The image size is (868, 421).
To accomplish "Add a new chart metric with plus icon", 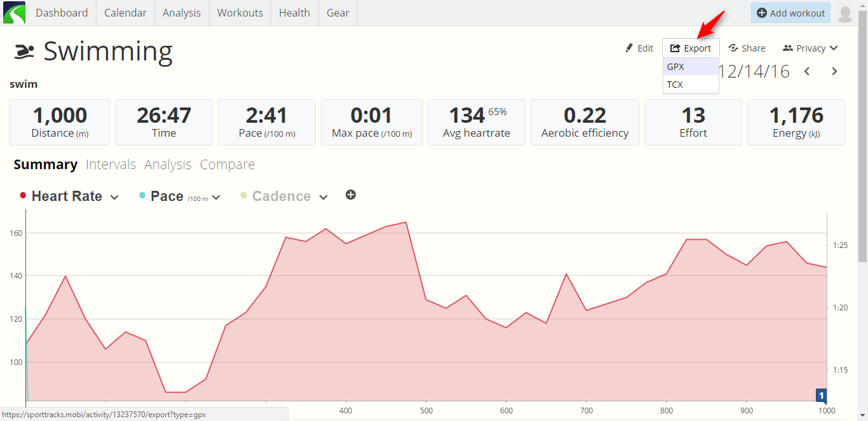I will click(x=351, y=195).
